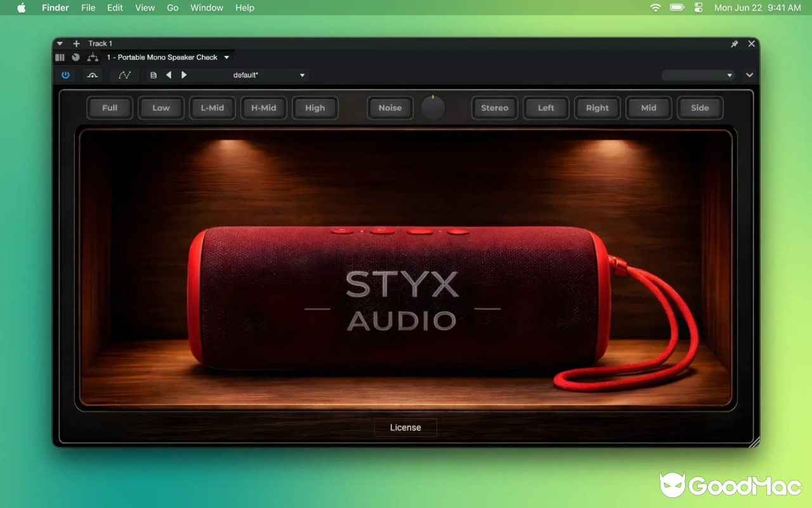The height and width of the screenshot is (508, 812).
Task: Click the window resize grip at bottom-right corner
Action: click(x=753, y=441)
